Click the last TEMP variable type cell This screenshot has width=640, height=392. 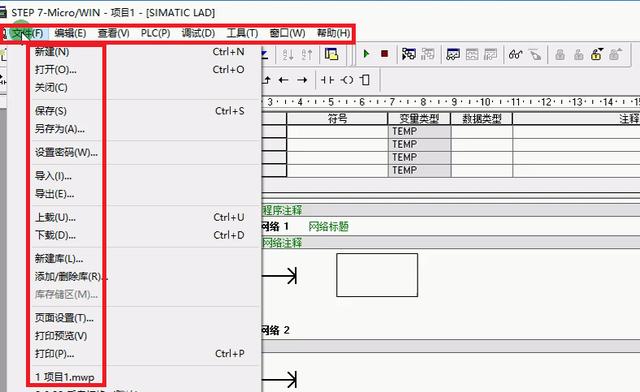pos(419,170)
